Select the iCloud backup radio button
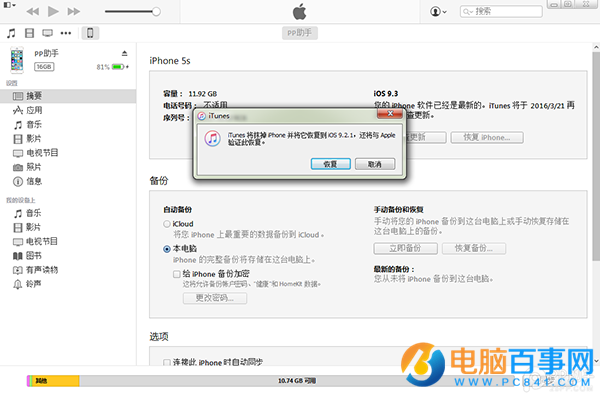This screenshot has width=600, height=396. [166, 224]
